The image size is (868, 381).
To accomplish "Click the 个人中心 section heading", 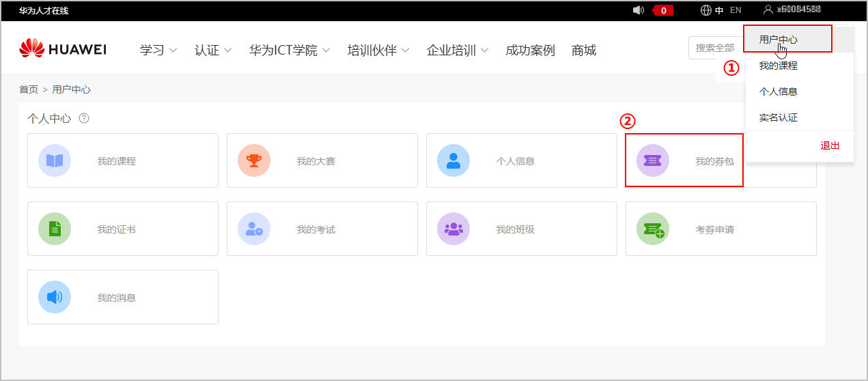I will (x=49, y=118).
